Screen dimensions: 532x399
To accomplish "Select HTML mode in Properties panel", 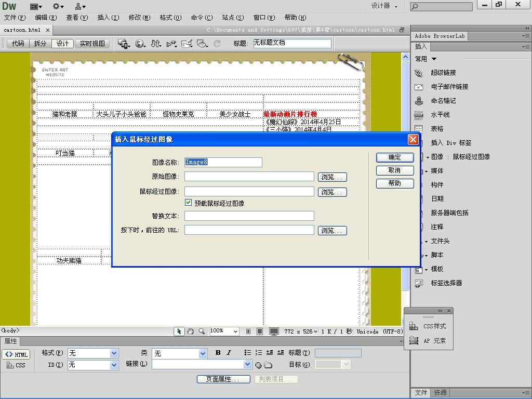I will tap(16, 354).
